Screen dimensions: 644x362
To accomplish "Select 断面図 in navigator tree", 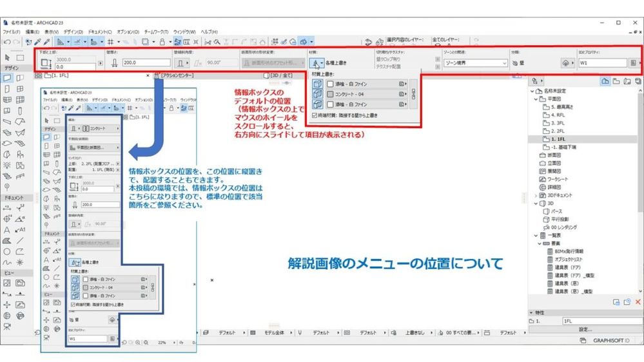I will point(554,155).
